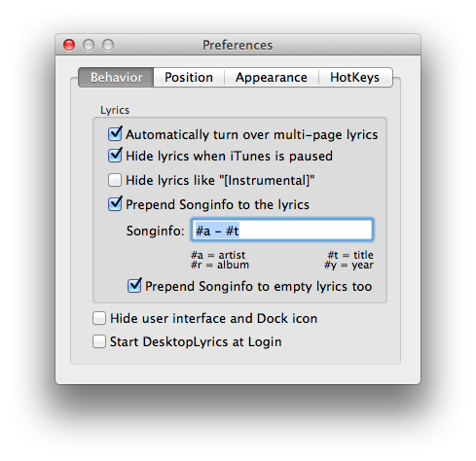Uncheck Prepend Songinfo to empty lyrics too

point(134,286)
